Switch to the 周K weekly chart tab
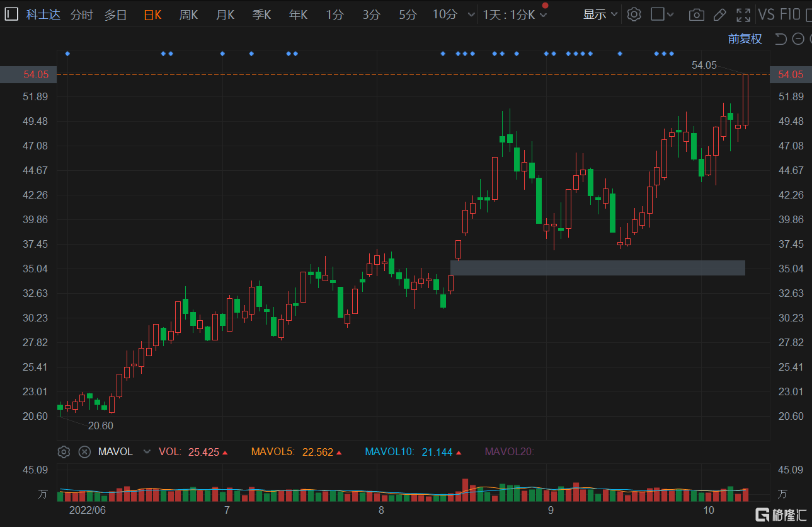This screenshot has width=812, height=527. coord(188,14)
